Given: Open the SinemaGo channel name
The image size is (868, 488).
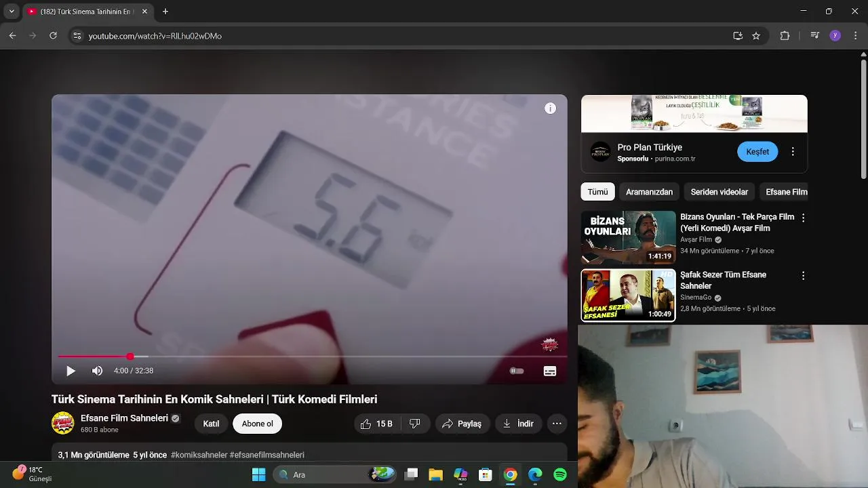Looking at the screenshot, I should click(696, 298).
